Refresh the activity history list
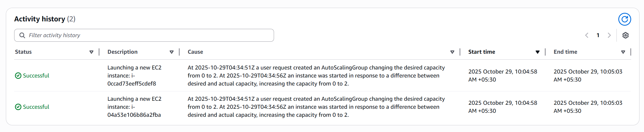The height and width of the screenshot is (132, 644). 624,19
